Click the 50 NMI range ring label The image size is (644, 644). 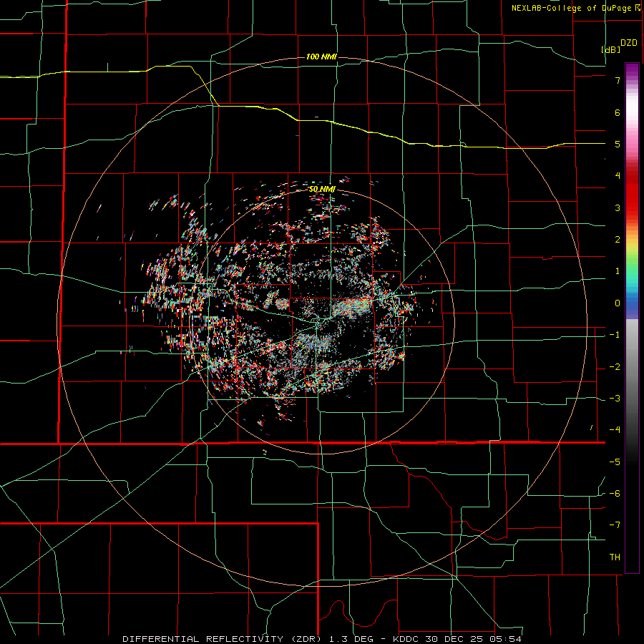pos(321,189)
